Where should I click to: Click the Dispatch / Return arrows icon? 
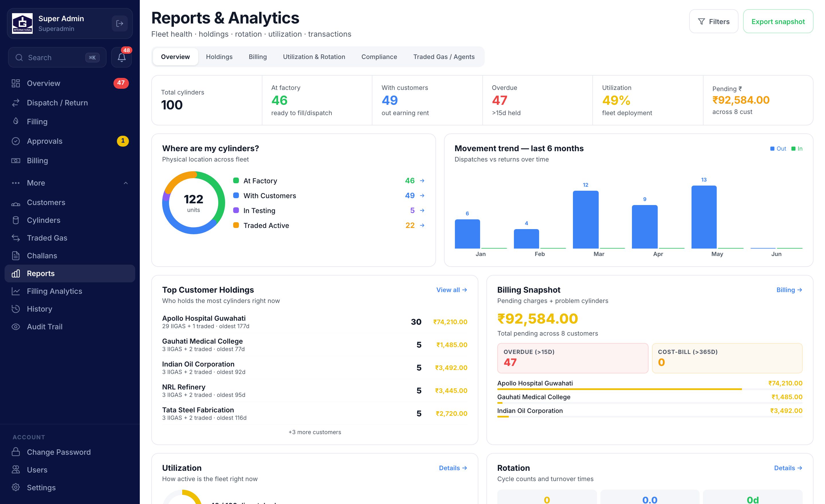(x=16, y=103)
